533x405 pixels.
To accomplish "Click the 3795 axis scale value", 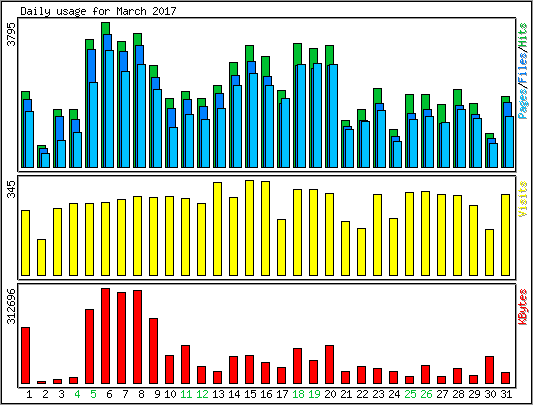I will point(12,34).
